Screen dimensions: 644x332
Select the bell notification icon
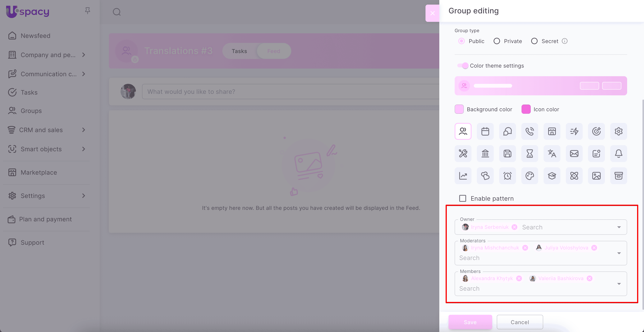[x=619, y=154]
